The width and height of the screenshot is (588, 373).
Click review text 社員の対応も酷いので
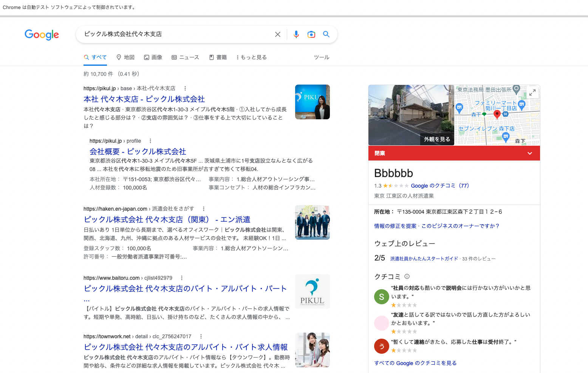point(461,292)
